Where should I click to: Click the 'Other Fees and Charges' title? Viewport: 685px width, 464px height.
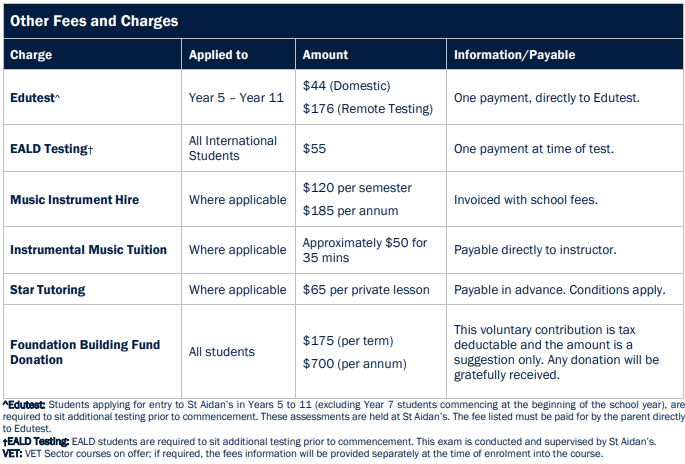pos(94,20)
